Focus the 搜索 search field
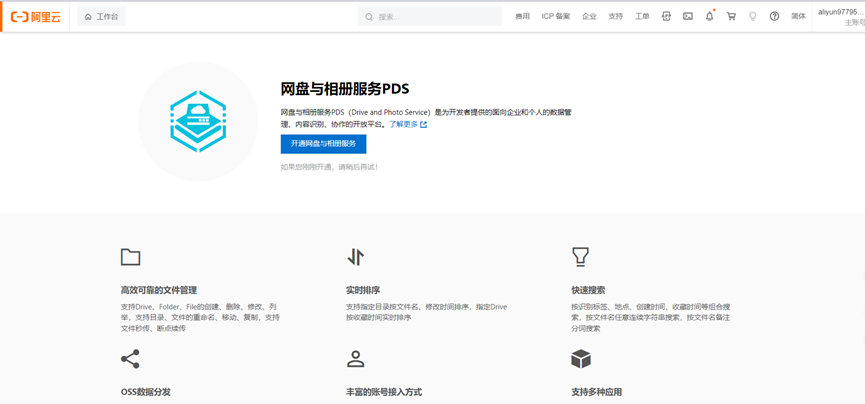 (430, 17)
